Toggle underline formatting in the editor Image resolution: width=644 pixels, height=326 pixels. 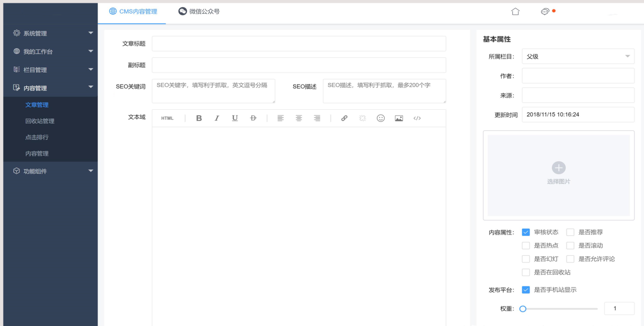(235, 118)
